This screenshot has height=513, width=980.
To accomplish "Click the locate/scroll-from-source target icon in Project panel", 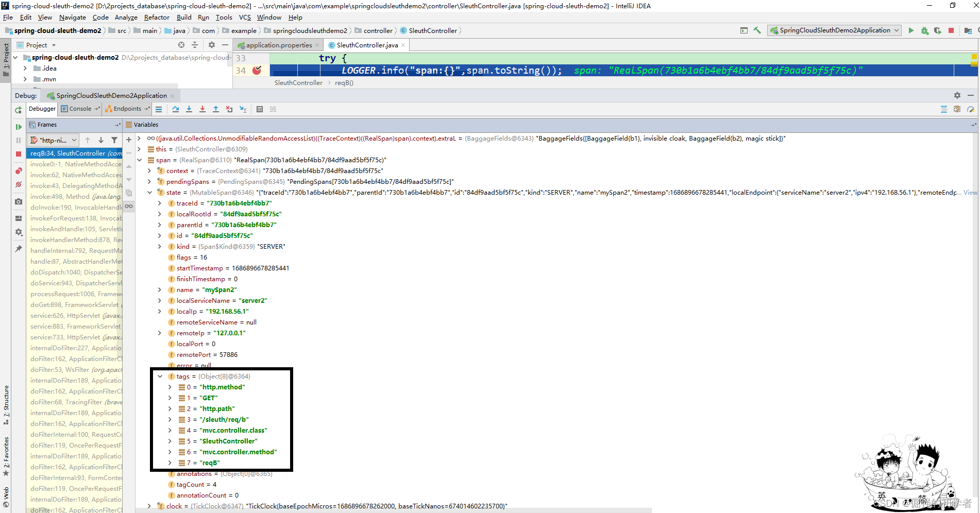I will coord(181,45).
